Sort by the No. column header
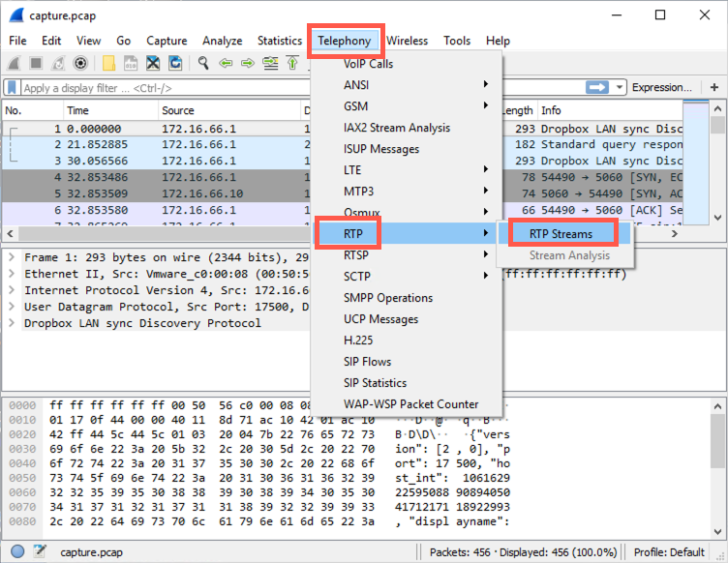The width and height of the screenshot is (728, 563). pyautogui.click(x=33, y=110)
